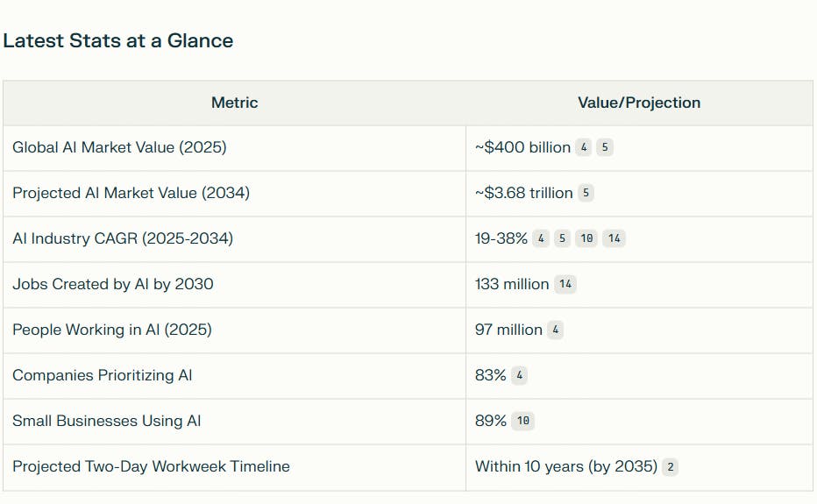The height and width of the screenshot is (504, 817).
Task: Open citation 5 in the CAGR row
Action: 562,238
